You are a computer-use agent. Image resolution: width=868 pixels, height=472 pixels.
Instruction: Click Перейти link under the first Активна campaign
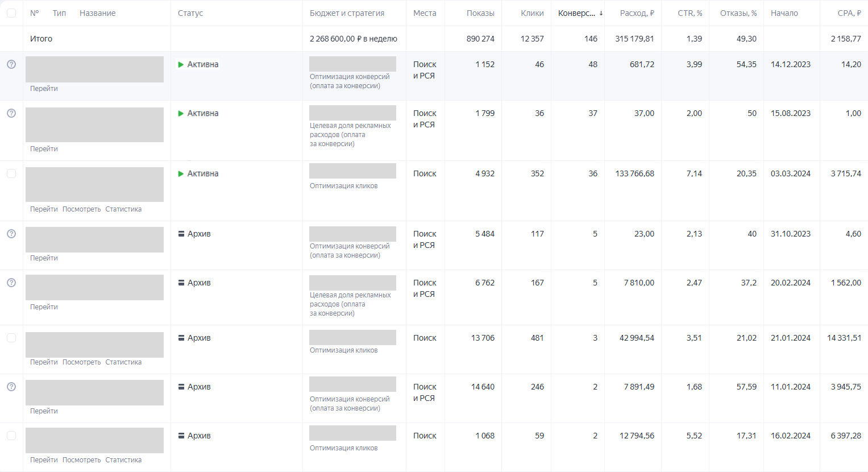click(44, 89)
